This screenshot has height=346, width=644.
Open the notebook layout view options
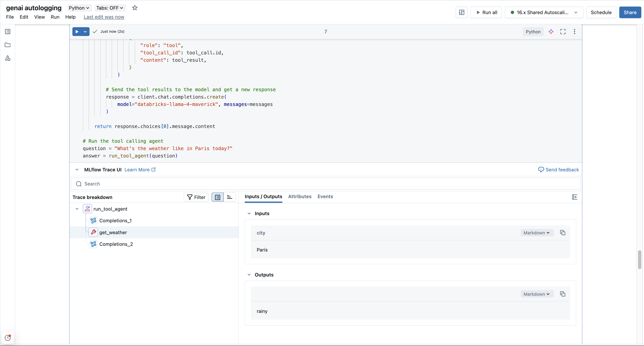pyautogui.click(x=461, y=12)
